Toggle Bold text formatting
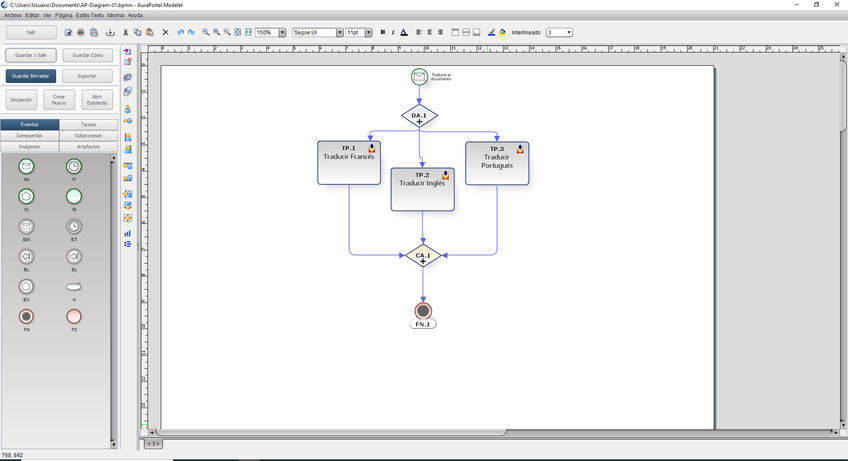This screenshot has width=848, height=461. [382, 32]
